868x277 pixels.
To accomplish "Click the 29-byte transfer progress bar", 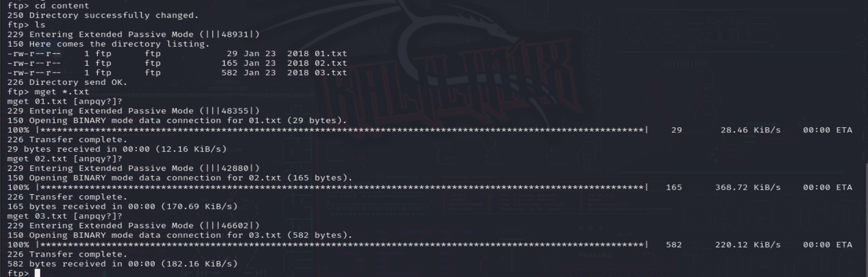I will click(x=342, y=130).
